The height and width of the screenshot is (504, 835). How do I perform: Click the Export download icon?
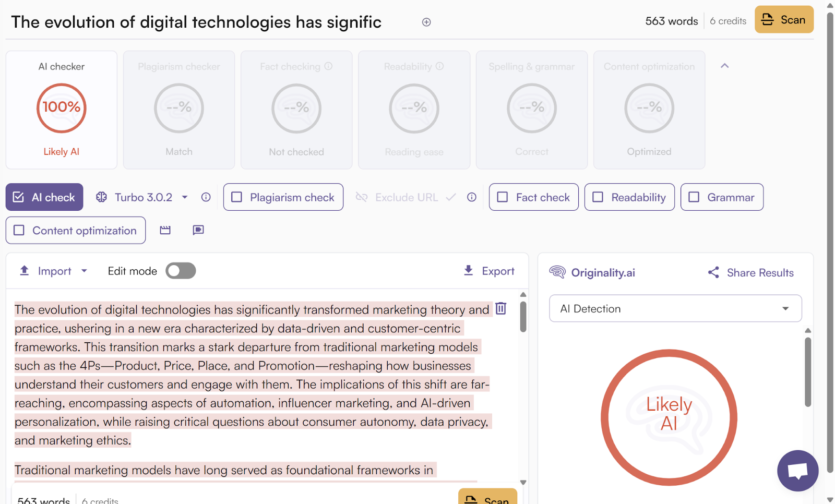click(x=468, y=270)
